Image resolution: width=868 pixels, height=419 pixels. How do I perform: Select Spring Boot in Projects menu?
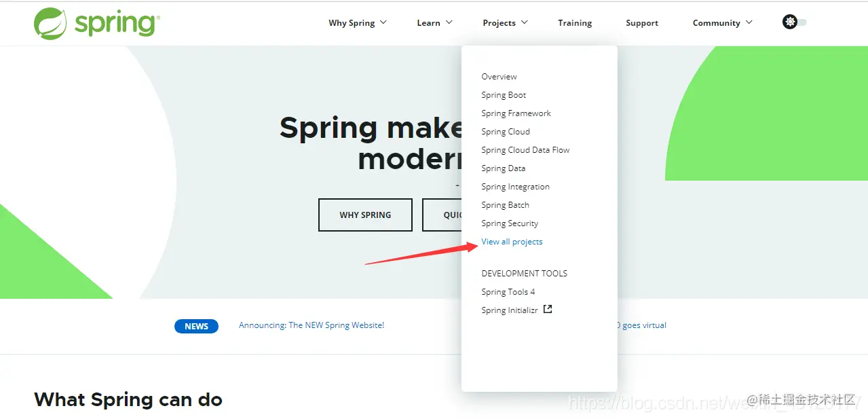[504, 95]
